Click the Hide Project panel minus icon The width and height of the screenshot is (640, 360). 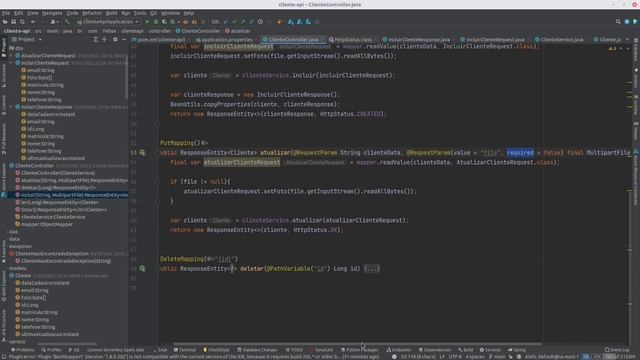[124, 40]
